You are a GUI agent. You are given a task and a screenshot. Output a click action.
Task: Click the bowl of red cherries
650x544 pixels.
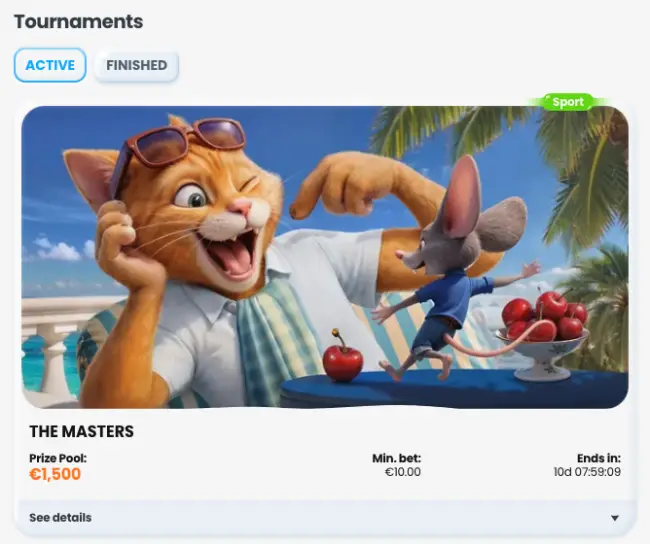[543, 332]
